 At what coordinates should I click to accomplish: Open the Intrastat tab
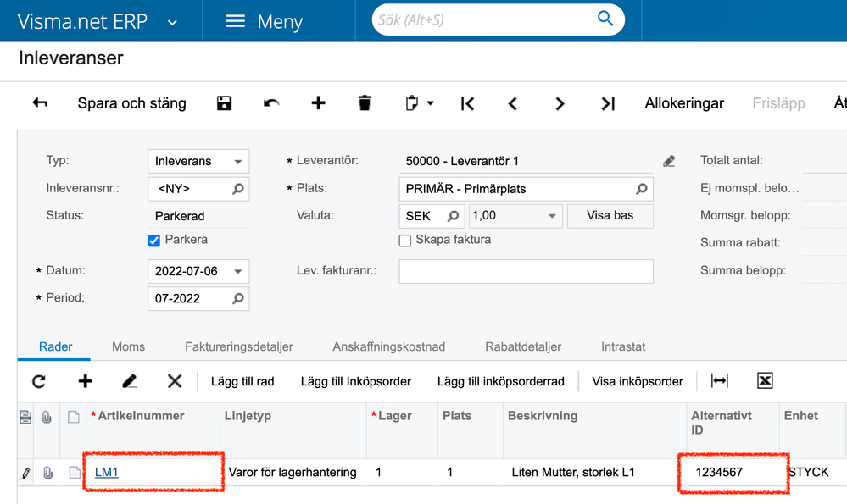click(623, 346)
